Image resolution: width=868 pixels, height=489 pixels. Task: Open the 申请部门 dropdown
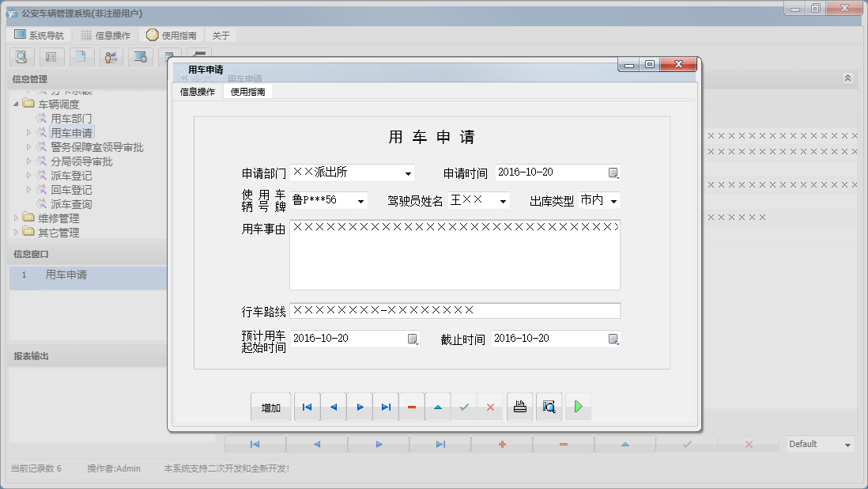(408, 173)
